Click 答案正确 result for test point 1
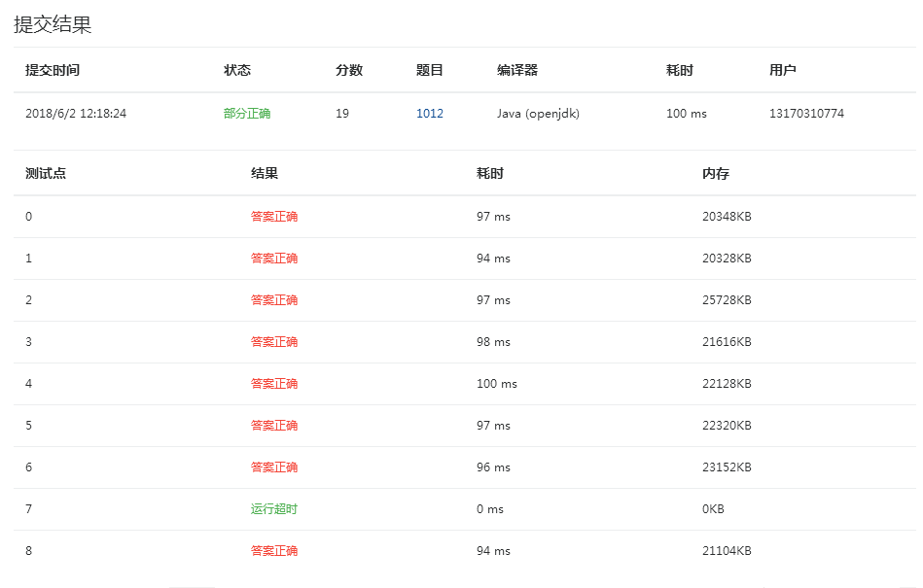The width and height of the screenshot is (923, 588). tap(274, 259)
